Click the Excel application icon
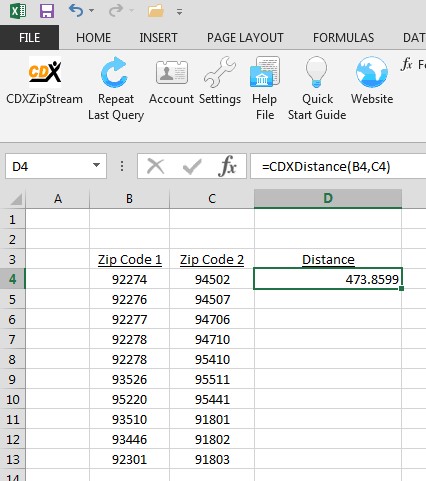Screen dimensions: 426x481 (x=18, y=11)
